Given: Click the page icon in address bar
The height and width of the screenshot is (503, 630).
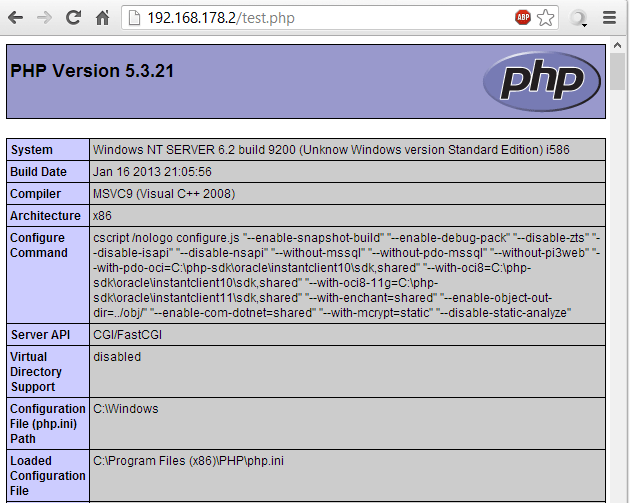Looking at the screenshot, I should coord(134,18).
